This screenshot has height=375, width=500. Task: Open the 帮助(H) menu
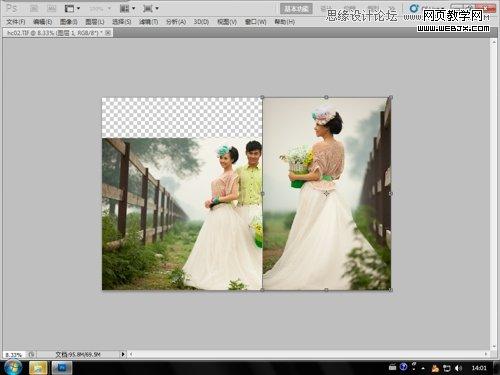[284, 22]
